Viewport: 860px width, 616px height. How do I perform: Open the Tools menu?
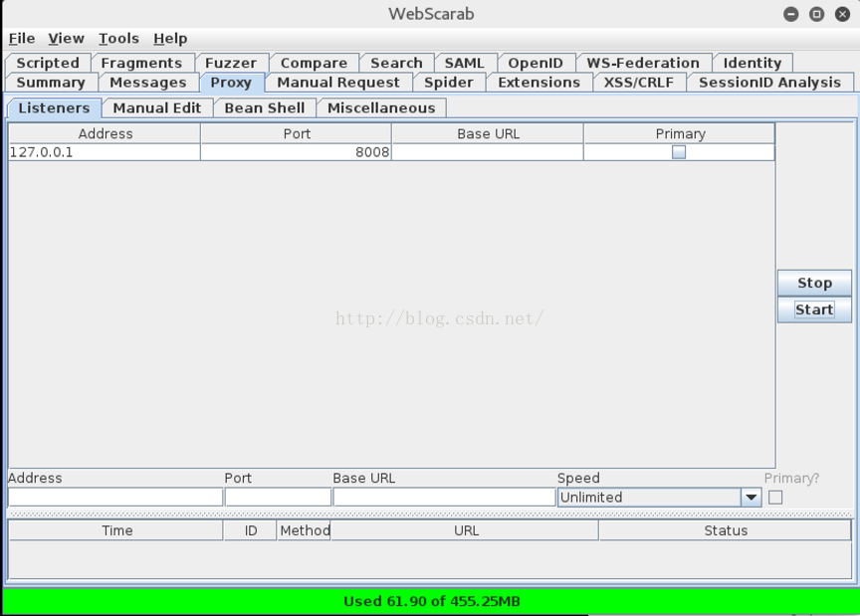click(118, 39)
